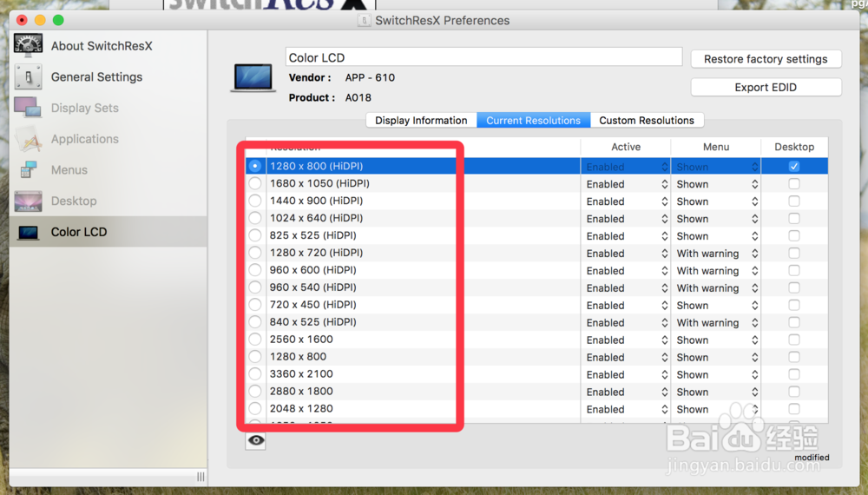The width and height of the screenshot is (868, 495).
Task: Switch to the Display Information tab
Action: tap(421, 120)
